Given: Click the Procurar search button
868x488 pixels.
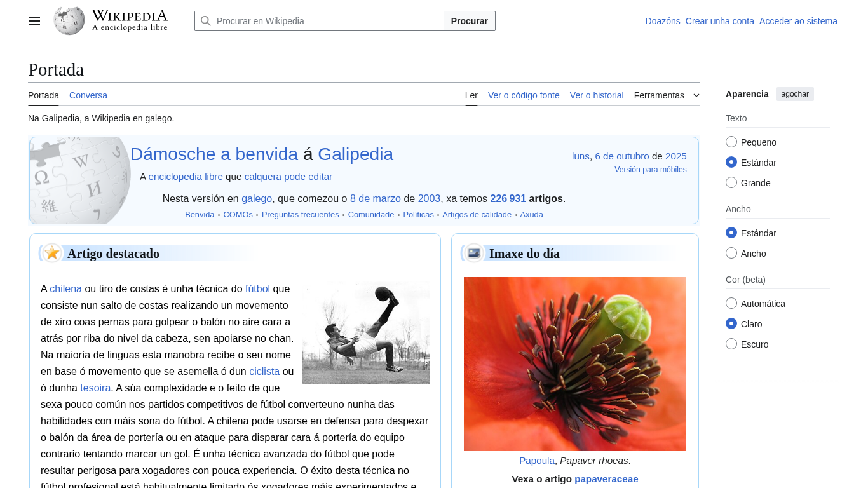Looking at the screenshot, I should tap(470, 21).
